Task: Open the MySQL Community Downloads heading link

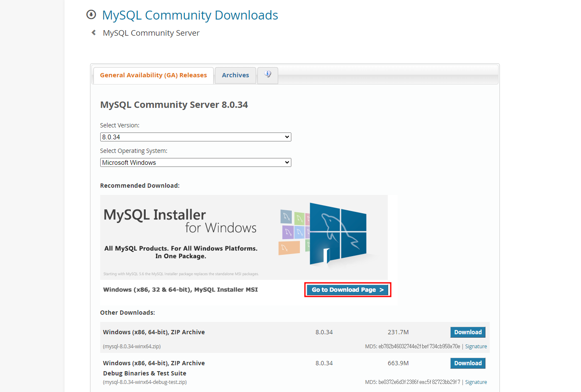Action: point(190,15)
